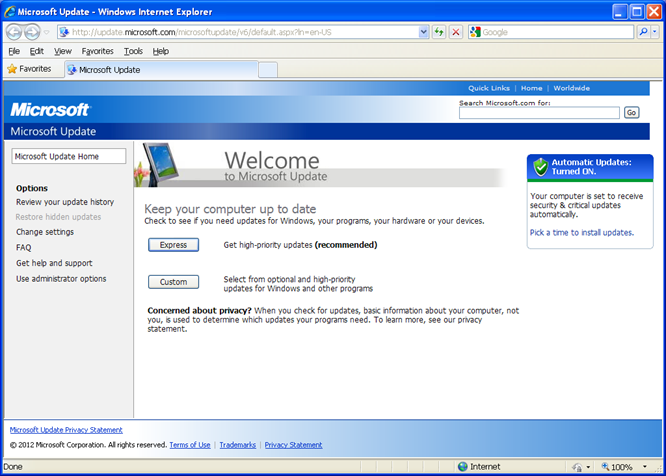This screenshot has height=476, width=666.
Task: Open Review your update history link
Action: pos(65,202)
